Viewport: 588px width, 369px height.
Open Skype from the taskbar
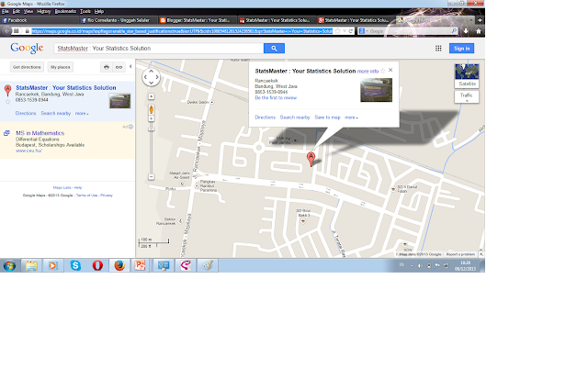tap(75, 265)
